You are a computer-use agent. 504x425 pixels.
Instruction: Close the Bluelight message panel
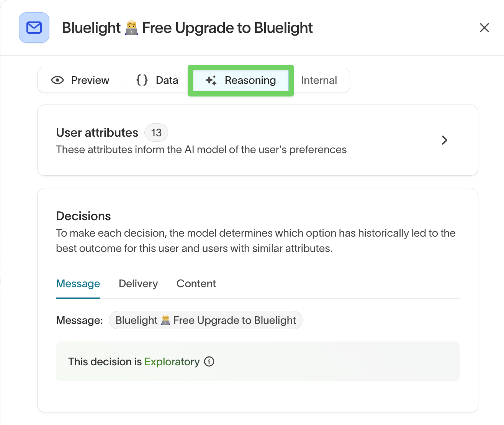click(484, 28)
